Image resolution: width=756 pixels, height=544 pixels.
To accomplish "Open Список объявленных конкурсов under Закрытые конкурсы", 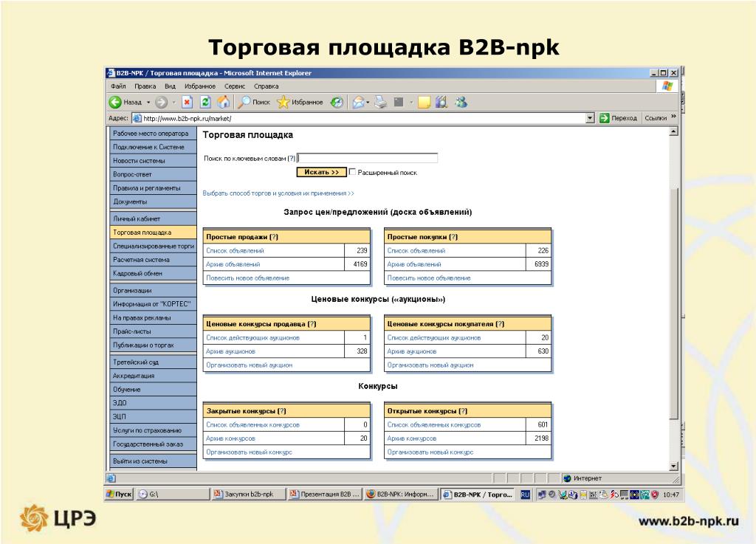I will click(x=252, y=425).
